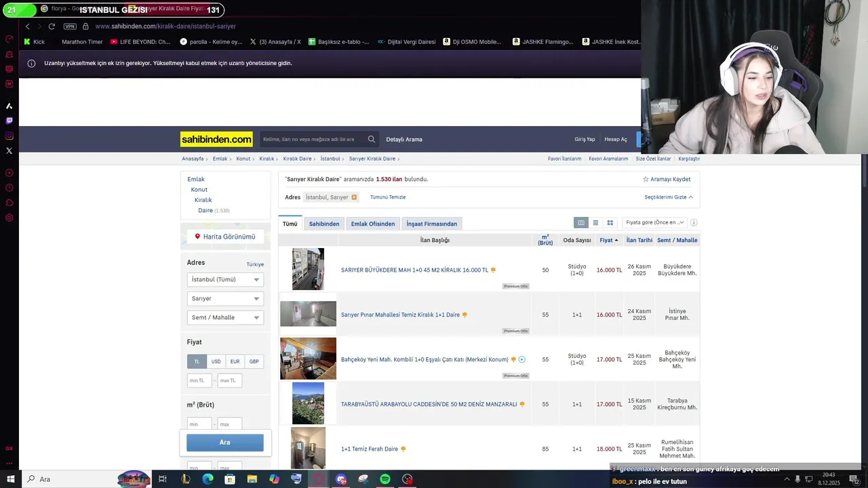This screenshot has height=488, width=868.
Task: Reload the page with the refresh icon
Action: coord(52,26)
